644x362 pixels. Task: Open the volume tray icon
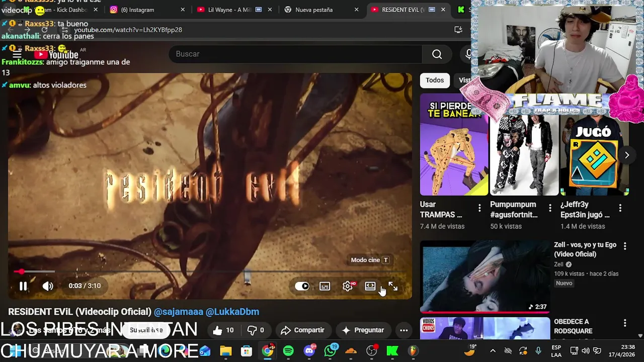point(586,351)
